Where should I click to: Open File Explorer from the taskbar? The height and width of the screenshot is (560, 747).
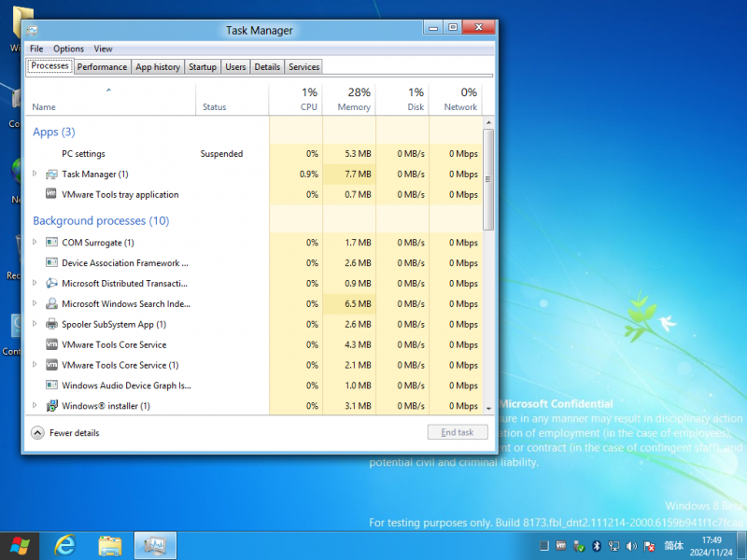click(110, 546)
